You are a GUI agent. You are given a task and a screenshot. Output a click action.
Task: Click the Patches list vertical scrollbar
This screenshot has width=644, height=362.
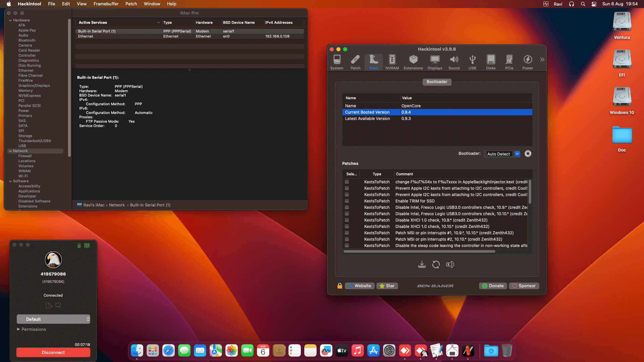[x=530, y=192]
